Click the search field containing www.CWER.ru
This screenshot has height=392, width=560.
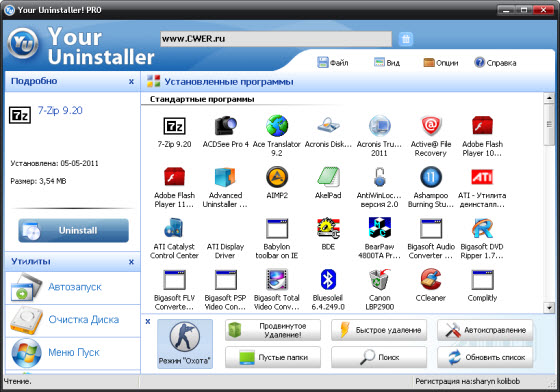point(276,39)
